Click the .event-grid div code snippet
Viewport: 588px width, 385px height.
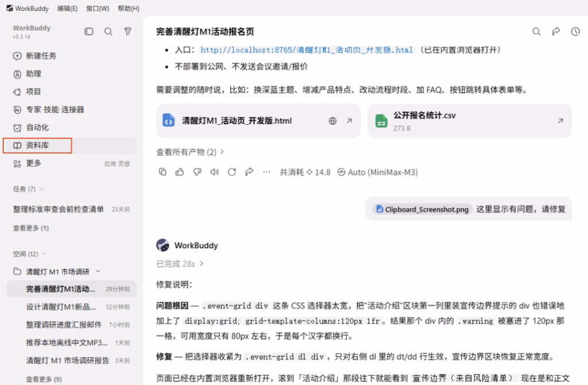tap(235, 306)
